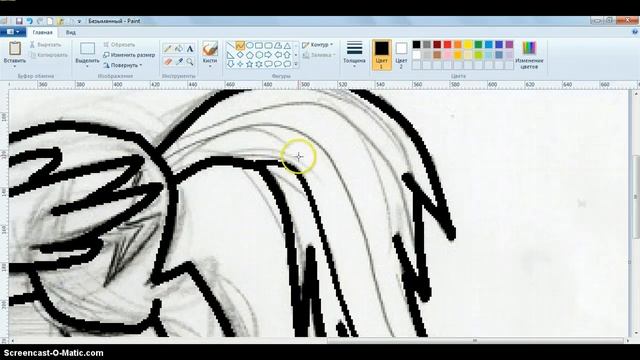640x360 pixels.
Task: Choose the Polygon shape
Action: [278, 46]
